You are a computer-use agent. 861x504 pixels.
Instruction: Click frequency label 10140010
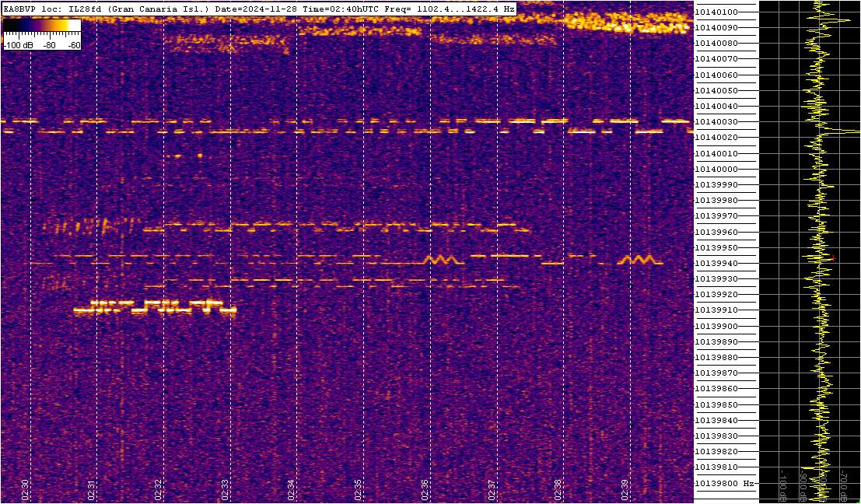pos(716,153)
